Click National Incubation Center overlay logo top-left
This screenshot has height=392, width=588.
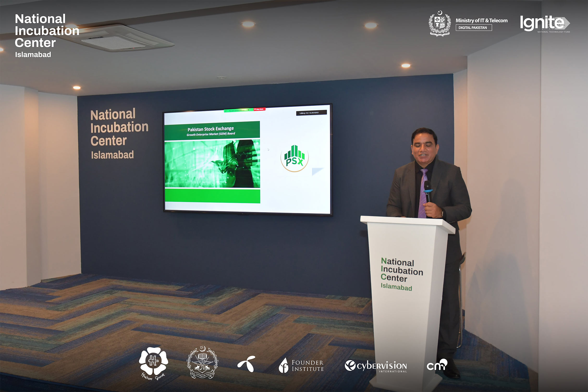[47, 35]
